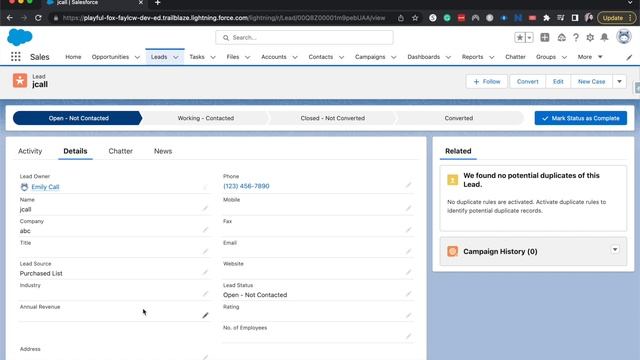Click the phone number (123) 456-7890
Image resolution: width=640 pixels, height=360 pixels.
tap(246, 186)
